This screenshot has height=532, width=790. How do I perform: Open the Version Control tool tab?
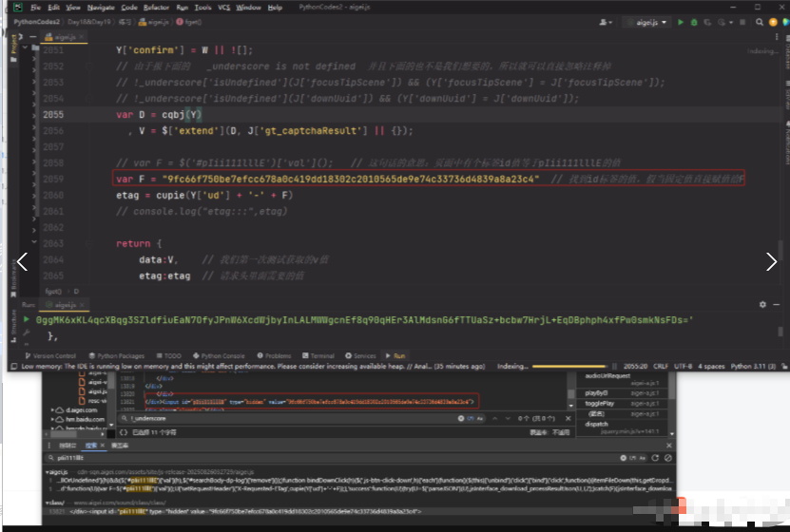click(50, 356)
